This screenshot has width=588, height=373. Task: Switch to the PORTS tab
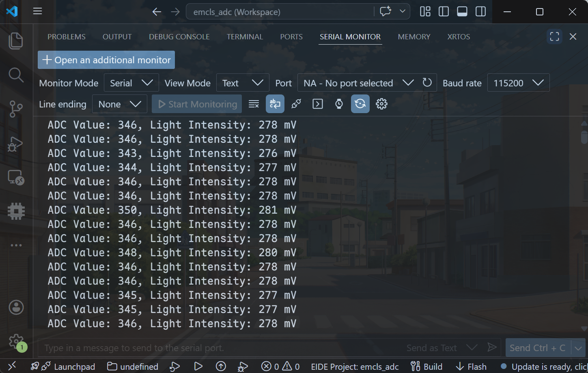pyautogui.click(x=291, y=36)
